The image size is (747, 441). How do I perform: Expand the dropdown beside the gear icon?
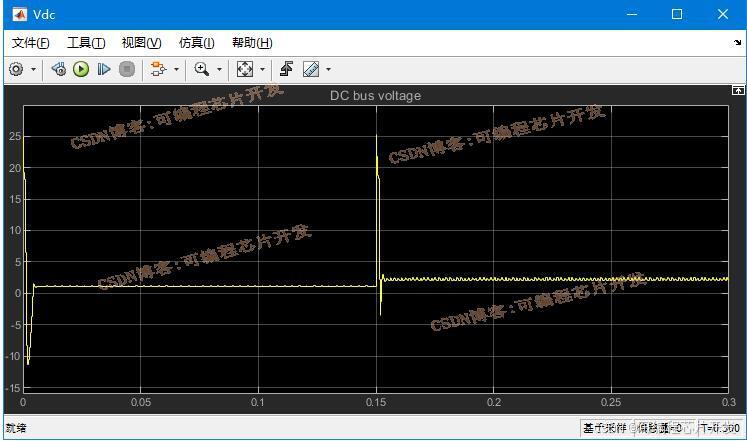pos(33,70)
